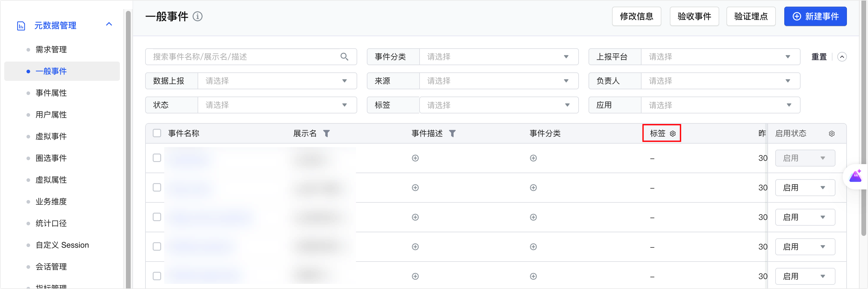Add 事件分类 in first table row

click(x=533, y=158)
